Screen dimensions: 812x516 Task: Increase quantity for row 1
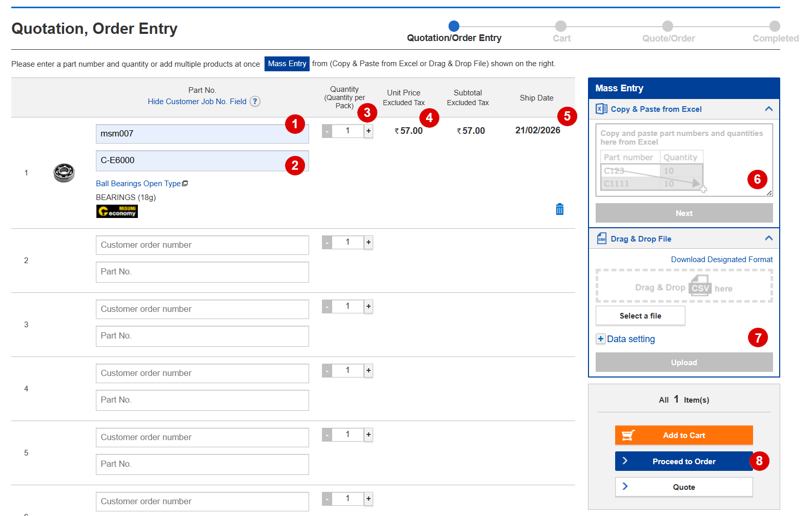pos(368,131)
